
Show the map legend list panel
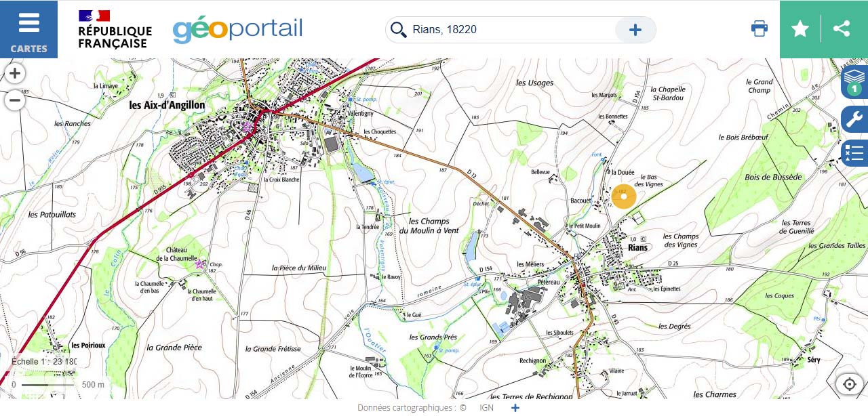pos(854,152)
